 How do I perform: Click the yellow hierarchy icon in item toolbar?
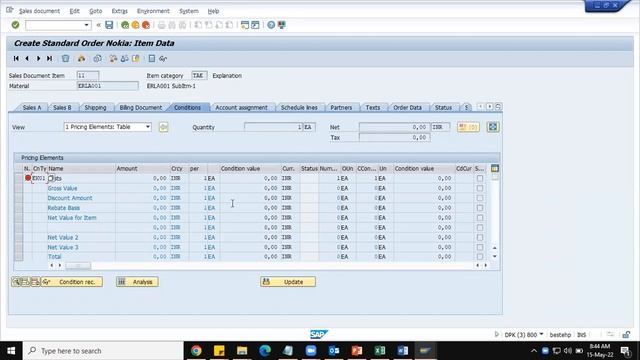(x=82, y=59)
